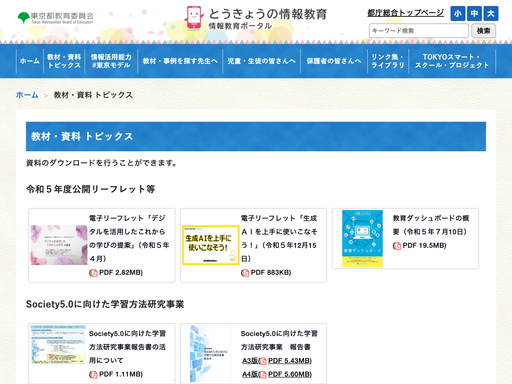The width and height of the screenshot is (512, 384).
Task: Click PDF icon next to PDF 883KB
Action: tap(245, 273)
